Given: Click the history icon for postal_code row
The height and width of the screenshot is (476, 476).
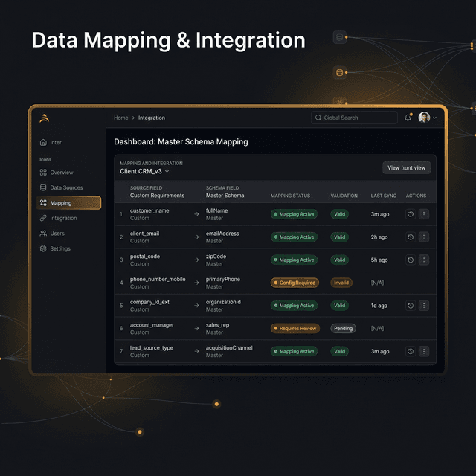Looking at the screenshot, I should click(x=411, y=260).
